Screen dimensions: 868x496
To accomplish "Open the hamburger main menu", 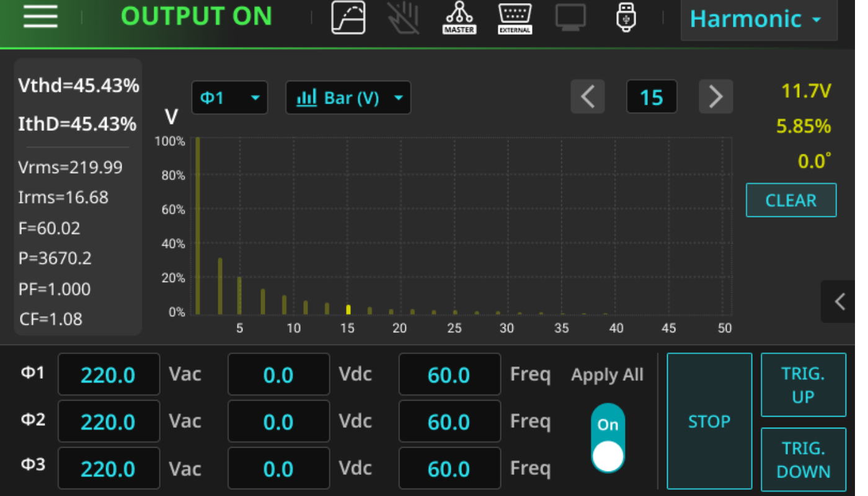I will coord(41,17).
